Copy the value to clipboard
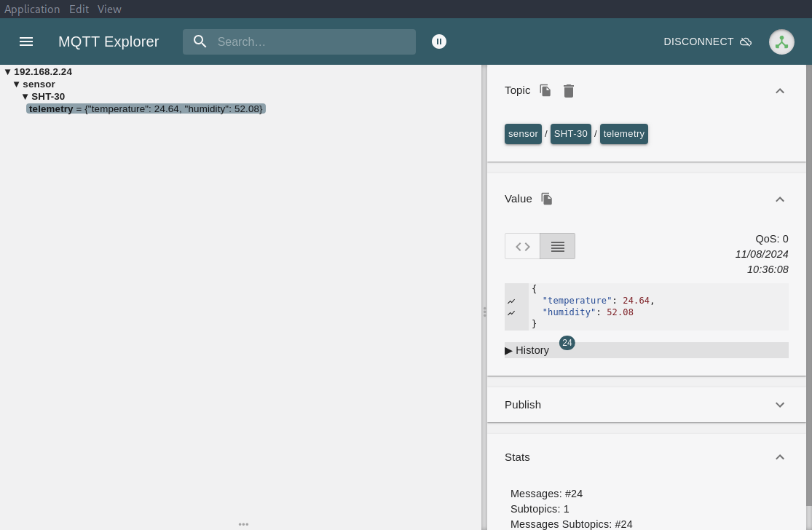The image size is (812, 530). (x=547, y=199)
